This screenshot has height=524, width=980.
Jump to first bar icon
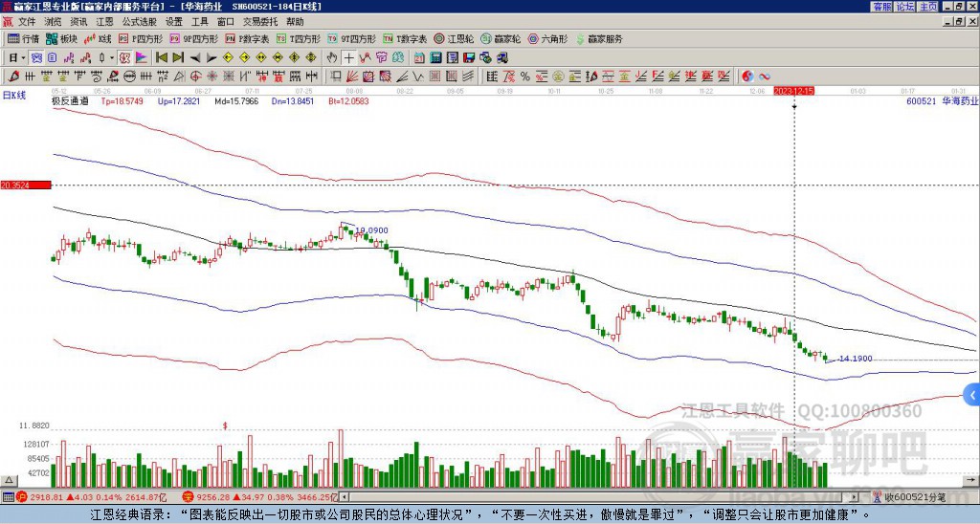point(161,58)
